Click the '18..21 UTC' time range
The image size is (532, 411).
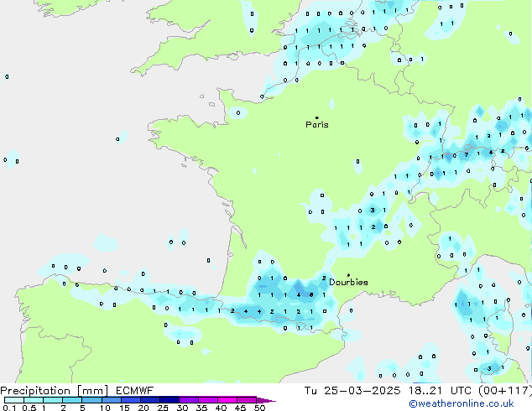[x=440, y=391]
